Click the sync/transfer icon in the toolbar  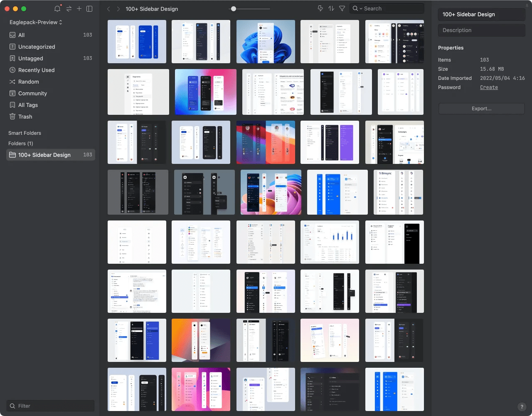coord(68,8)
